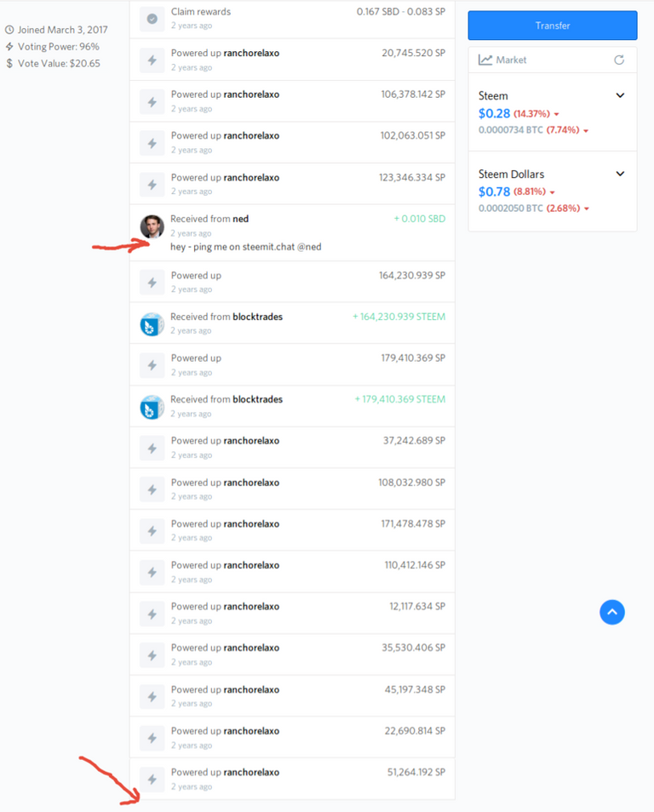Click the blue Transfer button

point(553,26)
